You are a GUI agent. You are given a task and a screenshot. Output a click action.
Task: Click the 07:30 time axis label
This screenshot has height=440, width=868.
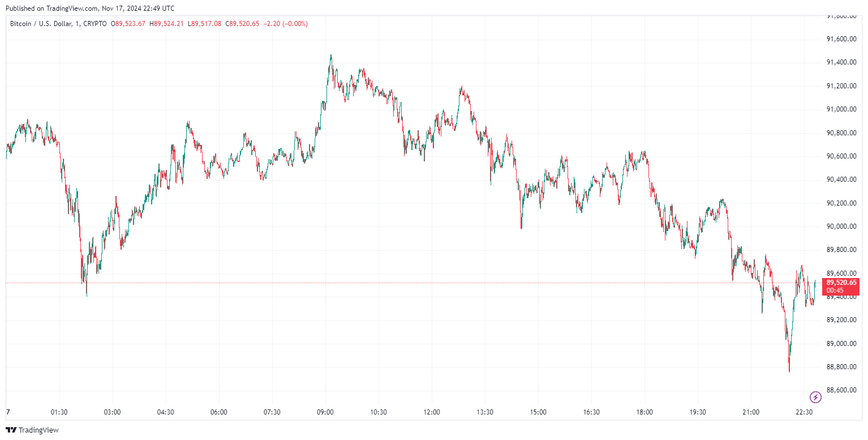[272, 412]
